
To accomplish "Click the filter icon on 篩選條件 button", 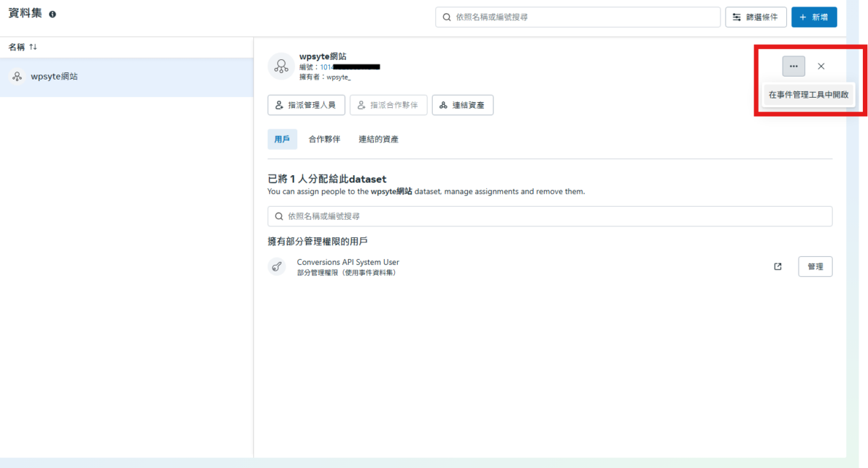I will pos(736,16).
